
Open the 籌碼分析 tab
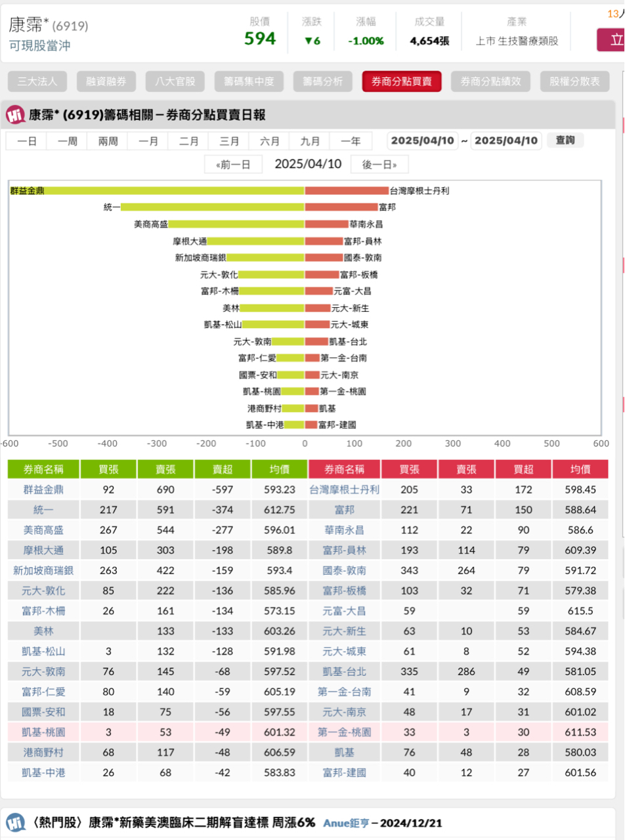click(x=323, y=81)
